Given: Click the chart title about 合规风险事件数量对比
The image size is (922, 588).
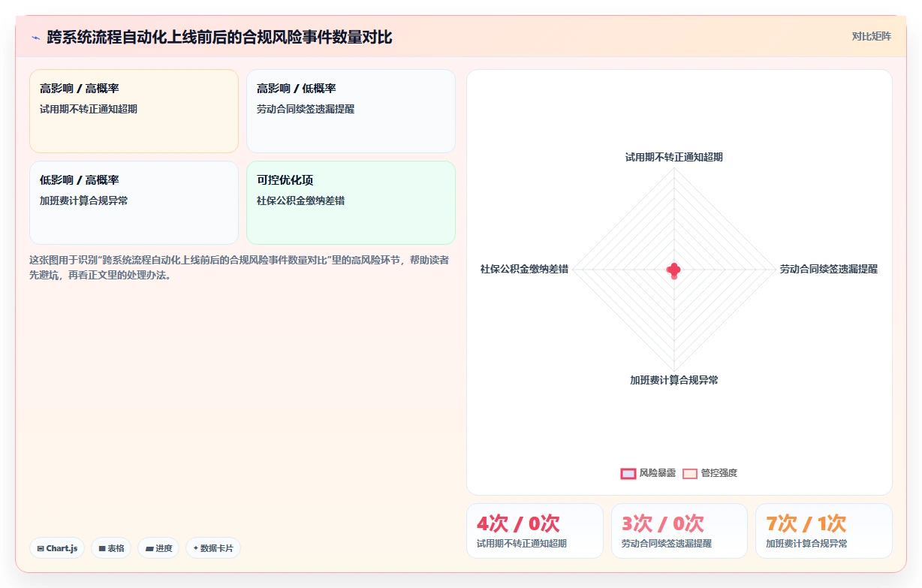Looking at the screenshot, I should tap(219, 37).
